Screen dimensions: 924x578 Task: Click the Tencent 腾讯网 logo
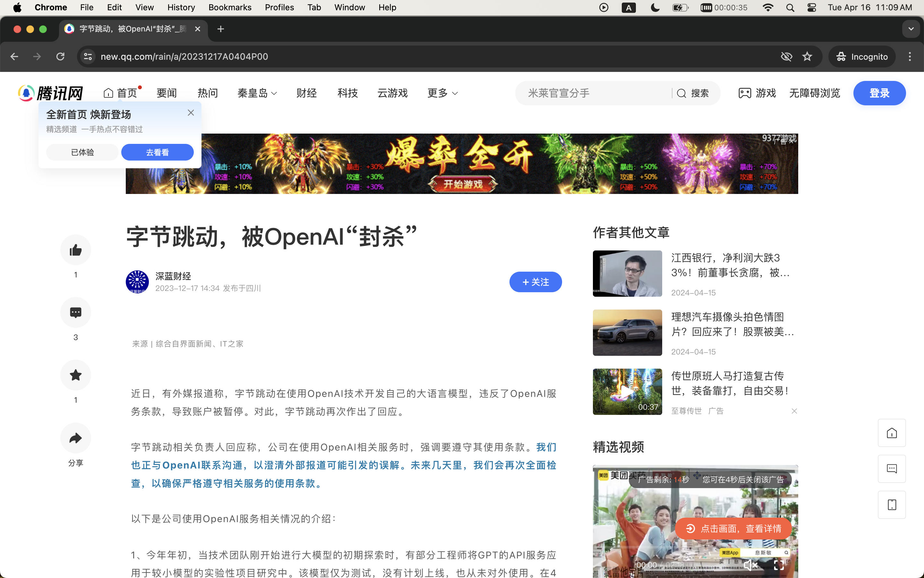[50, 93]
